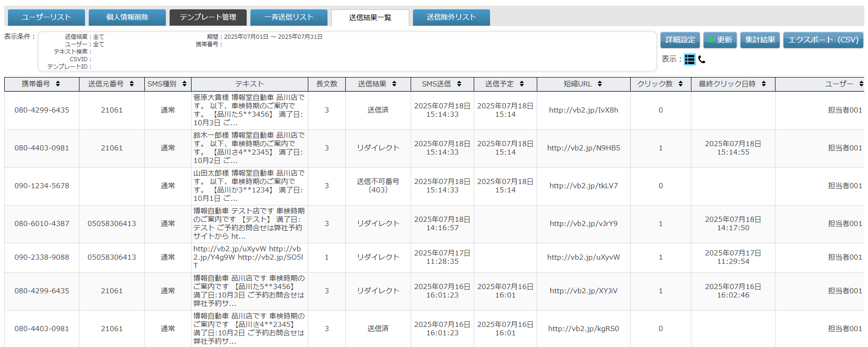Open short URL http://vb2.jp/N9HB5
868x347 pixels.
click(583, 148)
